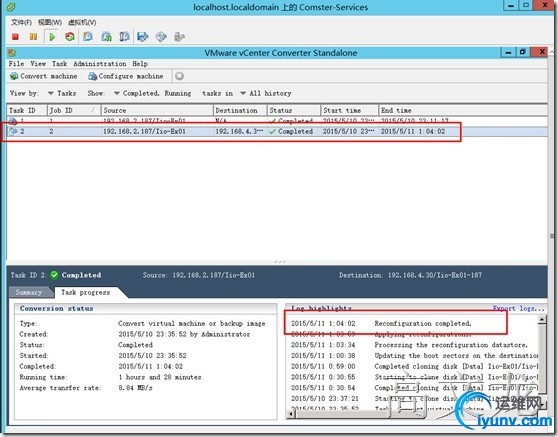Open the 文件(F) menu
Screen dimensions: 558x437
21,22
